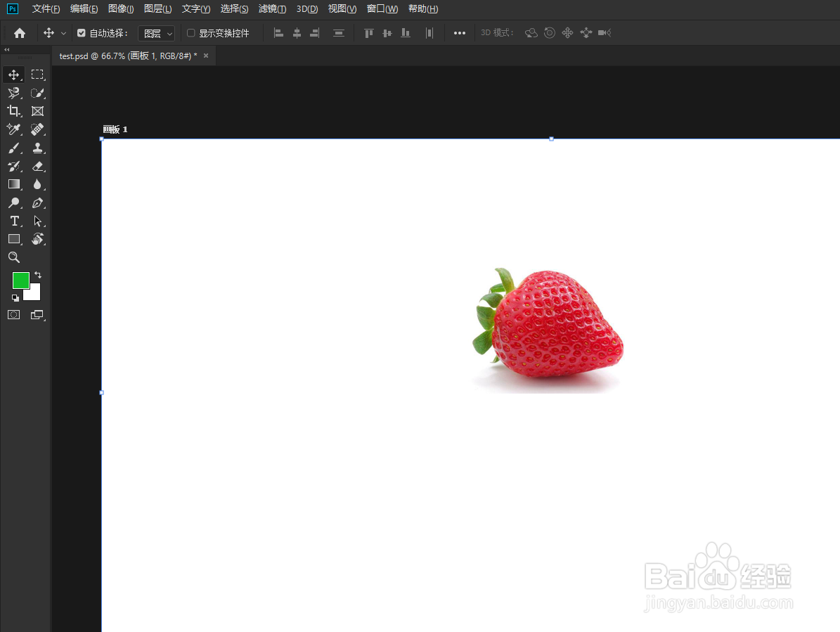This screenshot has width=840, height=632.
Task: Select the Horizontal Type tool
Action: pos(14,221)
